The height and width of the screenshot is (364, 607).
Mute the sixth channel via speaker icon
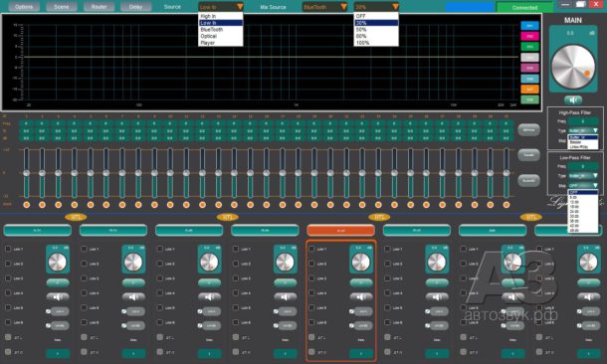click(437, 297)
